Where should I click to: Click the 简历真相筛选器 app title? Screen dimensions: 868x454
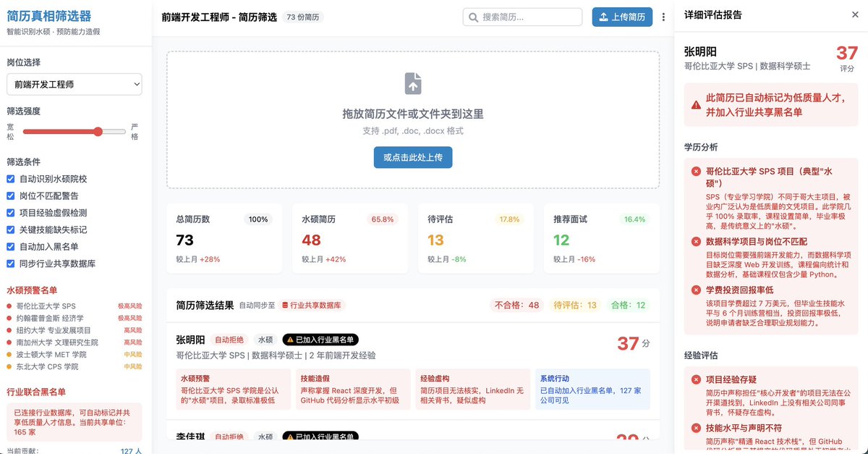pos(49,17)
